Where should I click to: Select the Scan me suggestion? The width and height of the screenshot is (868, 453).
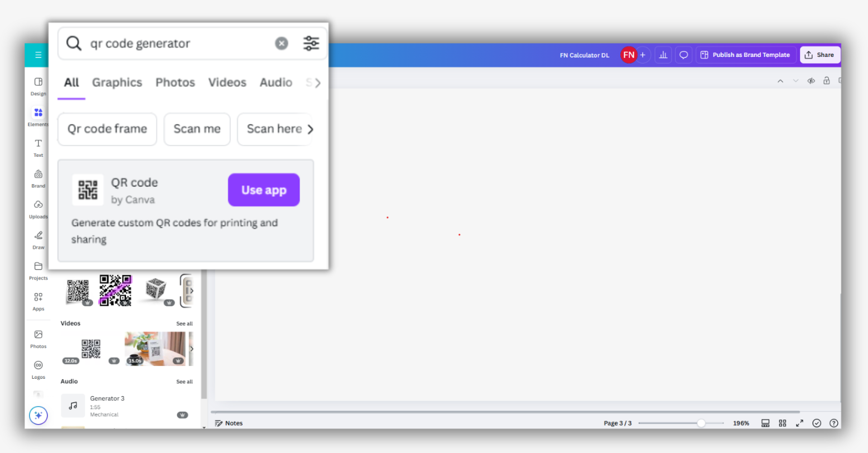pos(197,129)
